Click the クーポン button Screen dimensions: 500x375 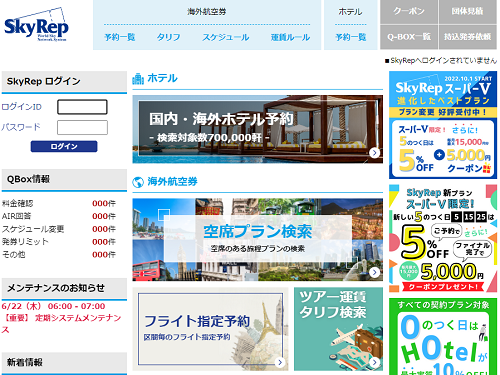409,12
